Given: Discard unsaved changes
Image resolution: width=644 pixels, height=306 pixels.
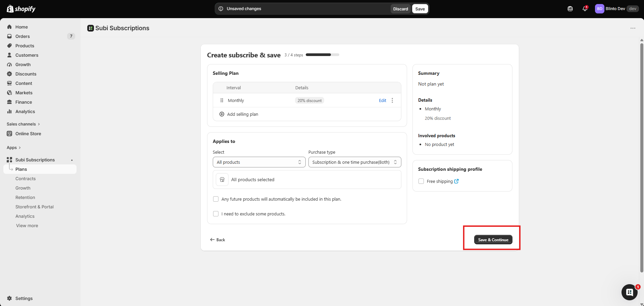Looking at the screenshot, I should tap(400, 9).
